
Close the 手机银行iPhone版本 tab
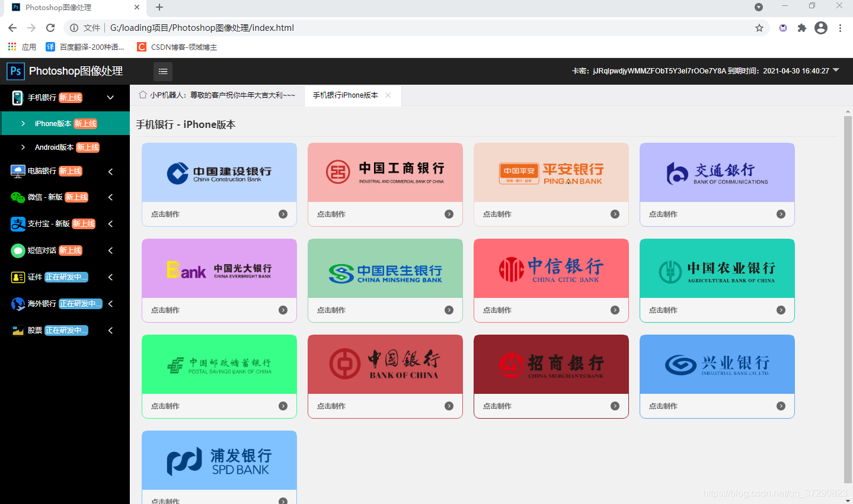tap(388, 95)
